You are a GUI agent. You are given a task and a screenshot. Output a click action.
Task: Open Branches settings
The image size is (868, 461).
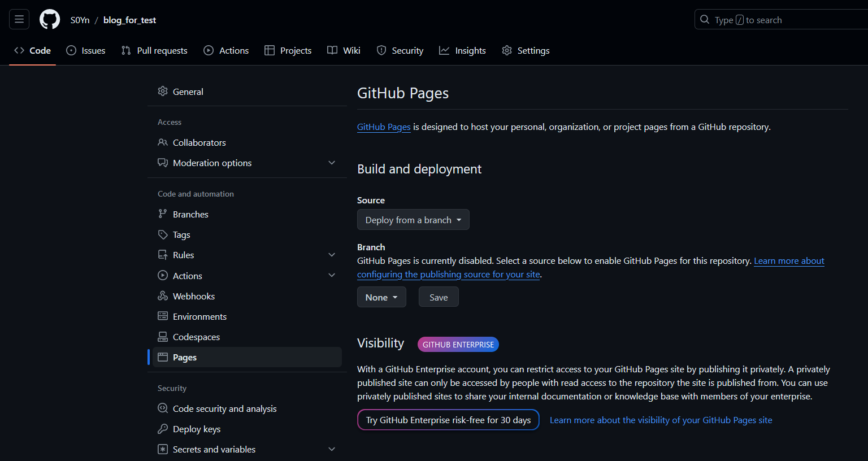[247, 214]
